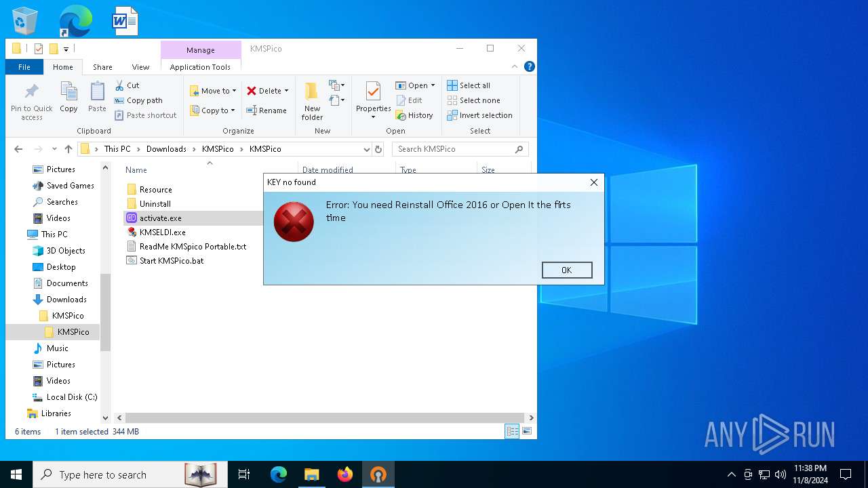Image resolution: width=868 pixels, height=488 pixels.
Task: Open File Explorer in taskbar
Action: (312, 474)
